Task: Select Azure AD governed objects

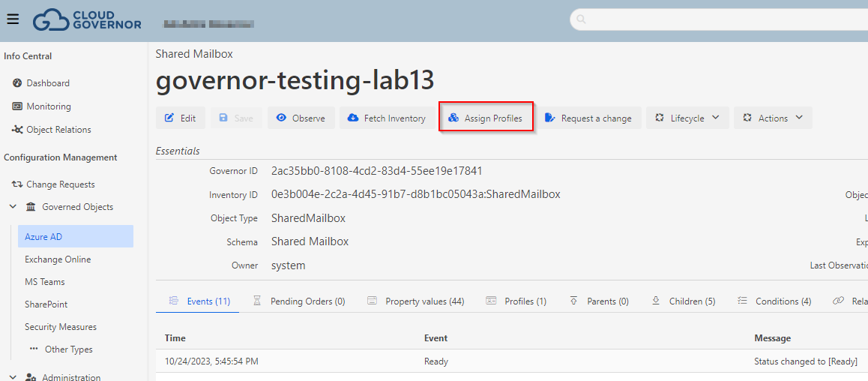Action: [x=76, y=236]
